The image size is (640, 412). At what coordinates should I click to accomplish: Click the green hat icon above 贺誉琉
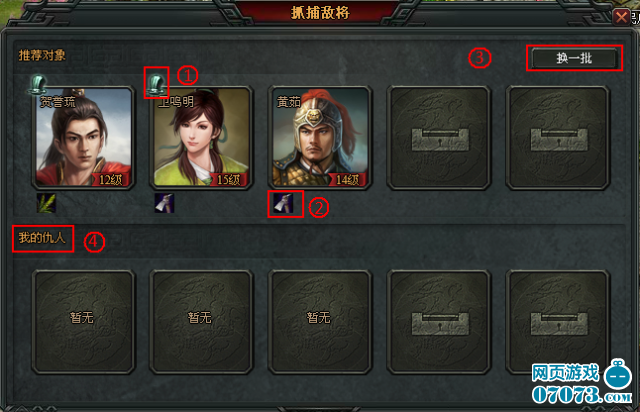point(38,85)
